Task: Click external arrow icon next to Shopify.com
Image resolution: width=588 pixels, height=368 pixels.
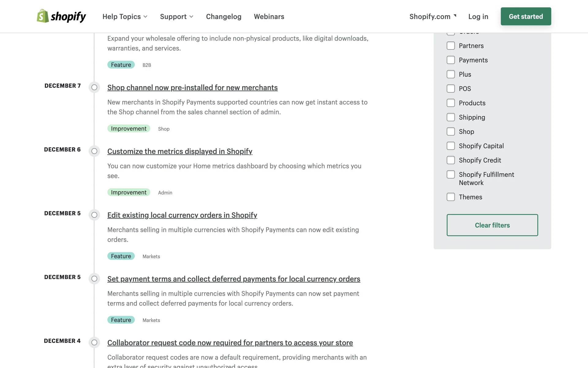Action: [455, 15]
